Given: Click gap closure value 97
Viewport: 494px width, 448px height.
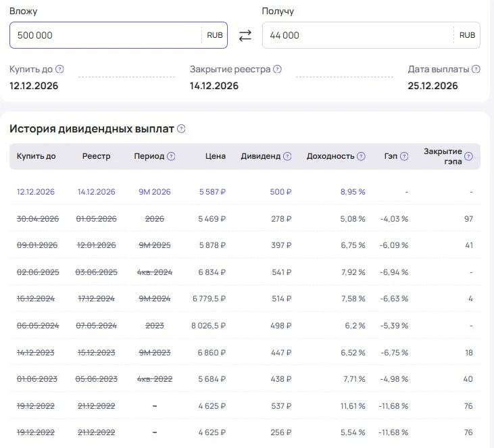Looking at the screenshot, I should [x=468, y=219].
